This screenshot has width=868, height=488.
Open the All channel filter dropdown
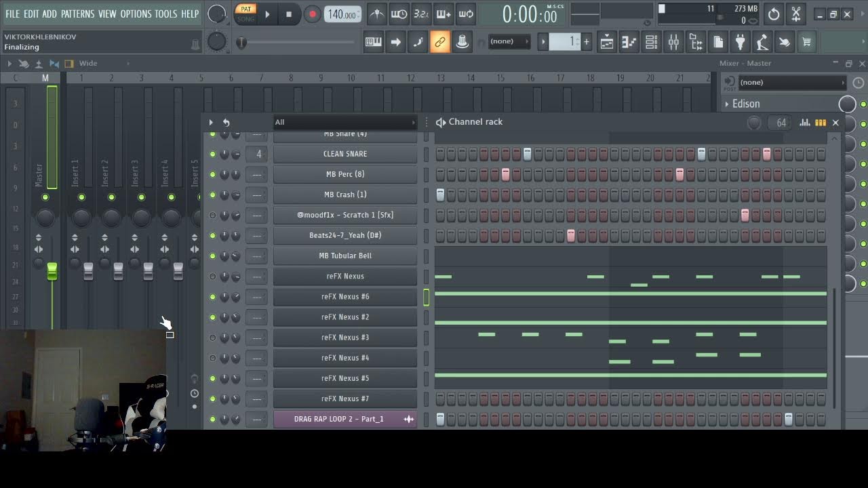coord(344,123)
